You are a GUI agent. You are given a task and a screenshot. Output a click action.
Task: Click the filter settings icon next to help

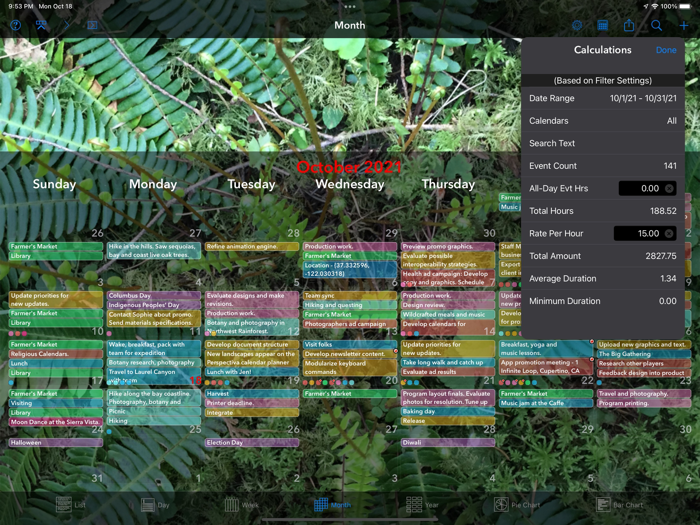click(41, 25)
